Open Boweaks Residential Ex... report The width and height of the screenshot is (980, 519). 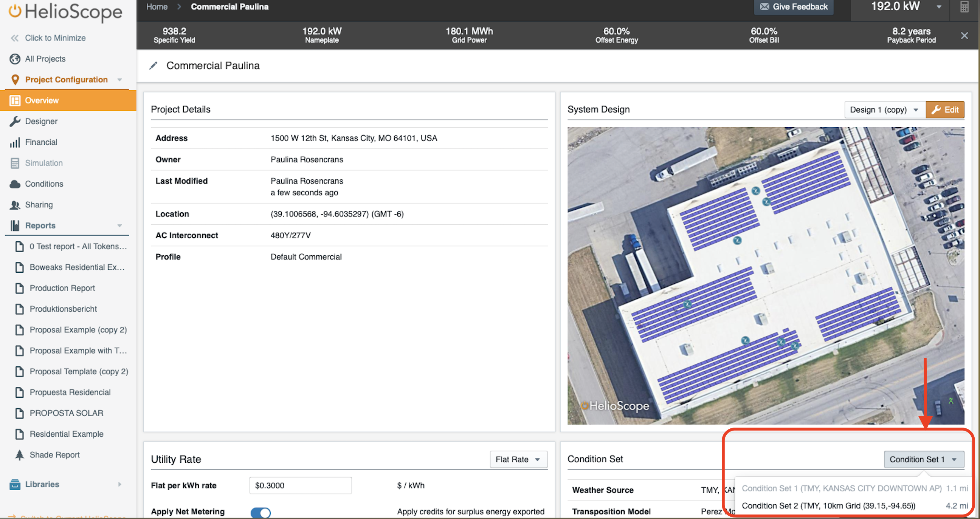[x=77, y=267]
